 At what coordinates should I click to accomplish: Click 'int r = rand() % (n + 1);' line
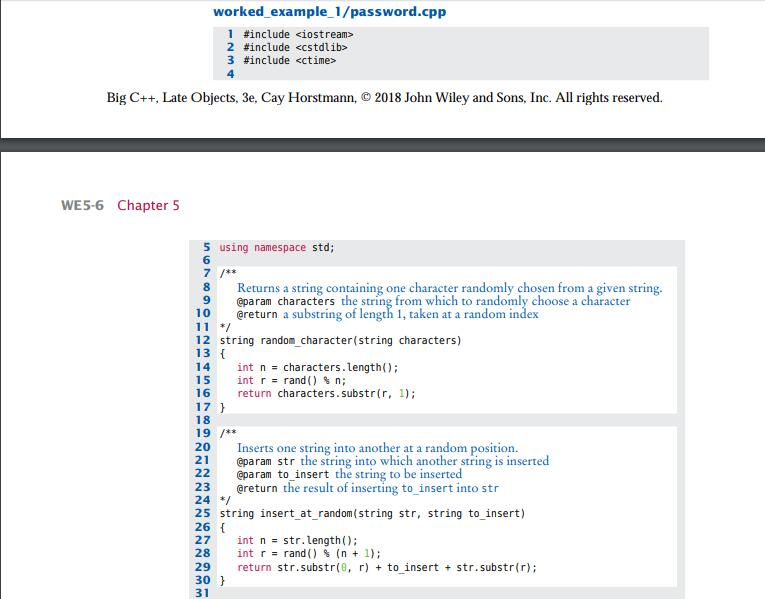[309, 554]
